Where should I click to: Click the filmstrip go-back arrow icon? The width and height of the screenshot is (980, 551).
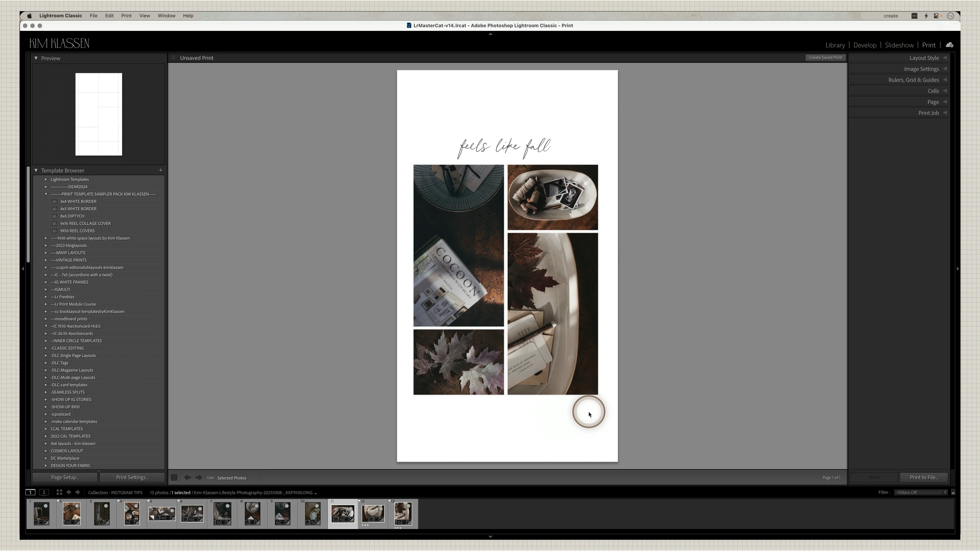coord(69,492)
